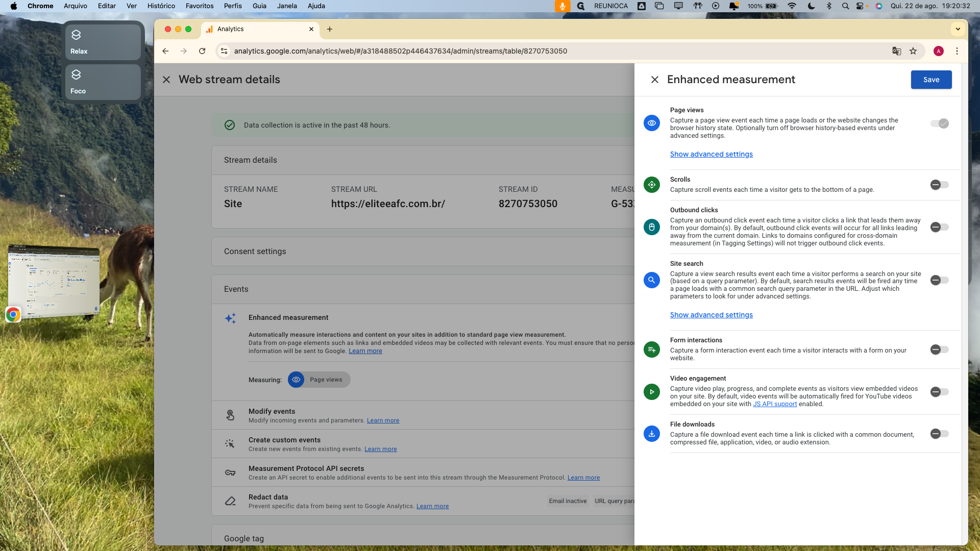This screenshot has width=980, height=551.
Task: Open Learn more link in Enhanced measurement
Action: click(365, 351)
